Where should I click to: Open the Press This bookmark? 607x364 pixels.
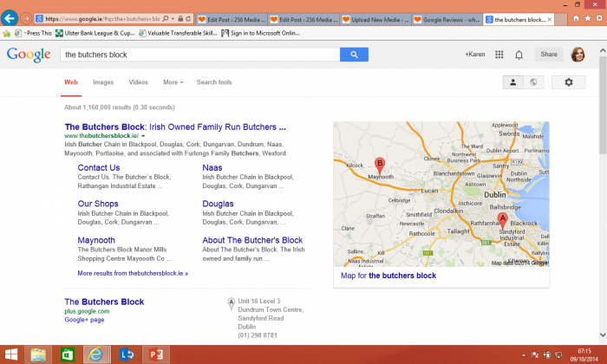click(x=33, y=33)
